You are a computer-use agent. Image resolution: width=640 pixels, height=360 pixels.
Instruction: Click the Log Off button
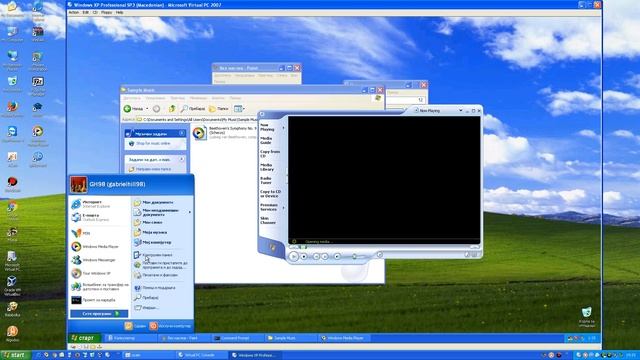136,326
